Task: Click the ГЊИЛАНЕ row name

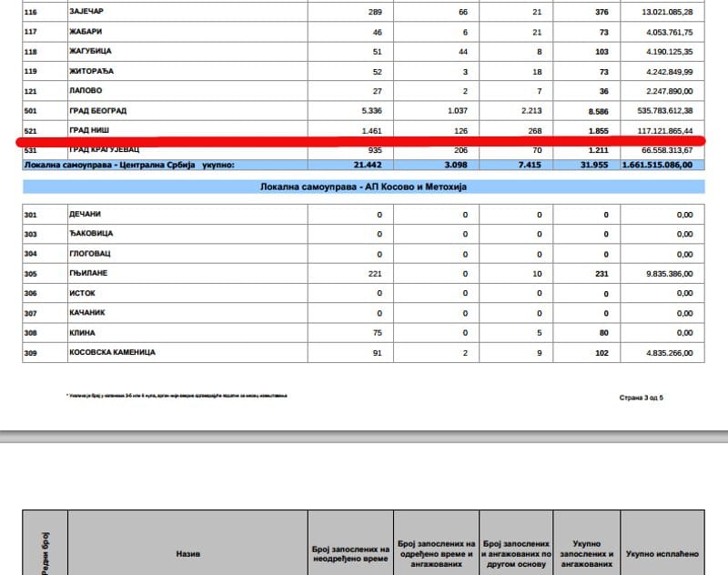Action: [89, 273]
